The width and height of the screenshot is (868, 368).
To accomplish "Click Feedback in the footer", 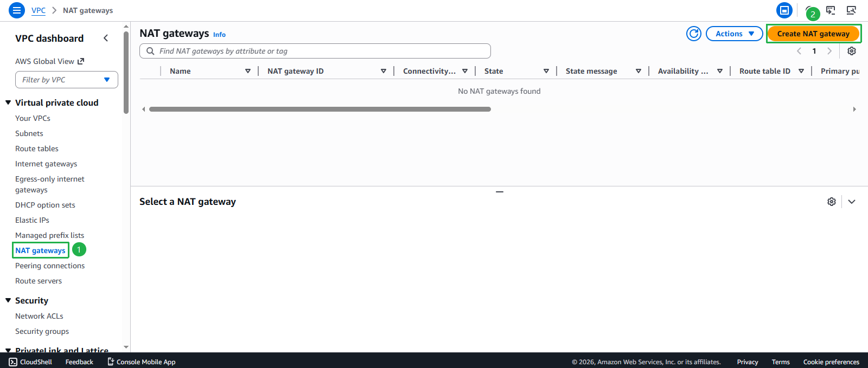I will tap(79, 362).
